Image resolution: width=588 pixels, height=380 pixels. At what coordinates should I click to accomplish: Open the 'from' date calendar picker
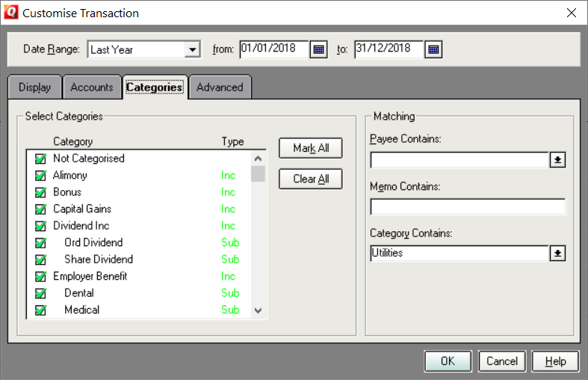[x=319, y=50]
